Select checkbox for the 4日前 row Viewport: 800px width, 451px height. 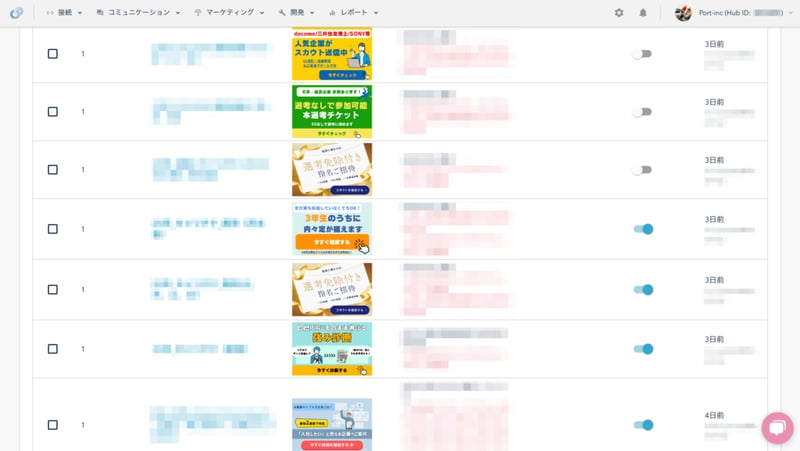pos(53,425)
